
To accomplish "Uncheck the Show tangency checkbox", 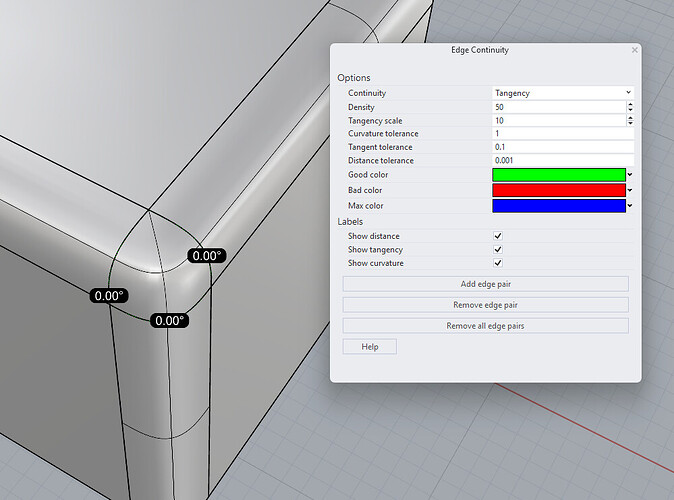I will pyautogui.click(x=498, y=249).
